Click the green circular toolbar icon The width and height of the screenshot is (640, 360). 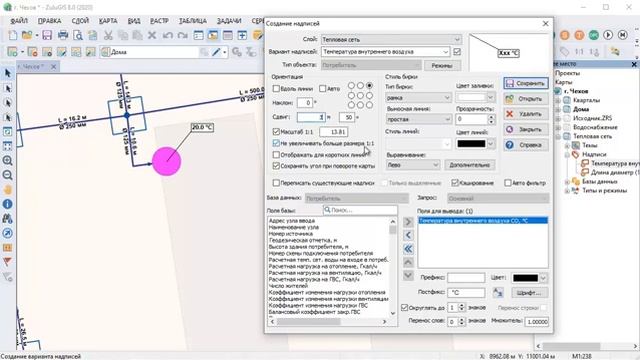click(x=594, y=35)
